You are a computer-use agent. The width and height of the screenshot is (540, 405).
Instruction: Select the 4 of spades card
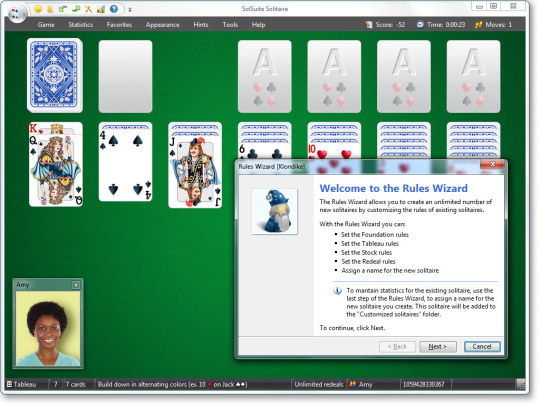click(125, 165)
